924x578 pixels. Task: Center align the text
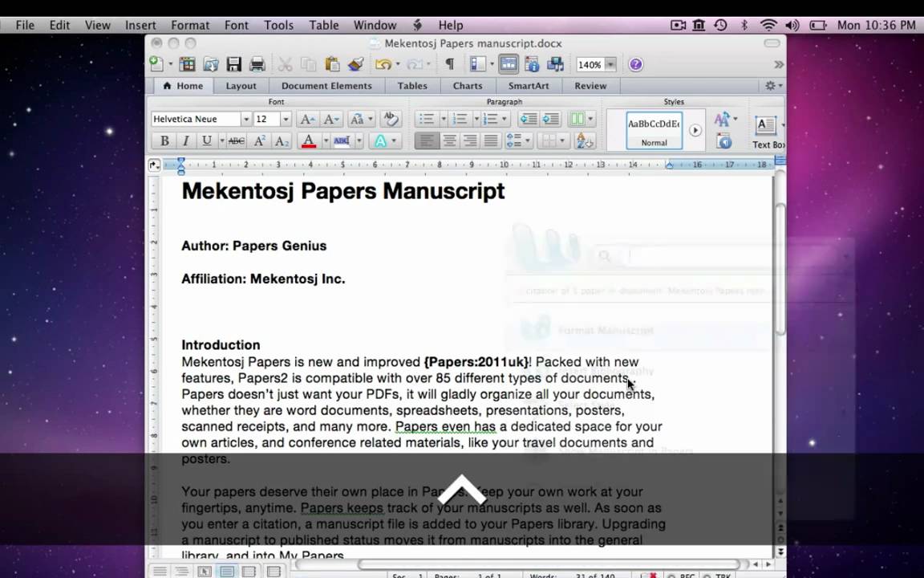pos(449,141)
